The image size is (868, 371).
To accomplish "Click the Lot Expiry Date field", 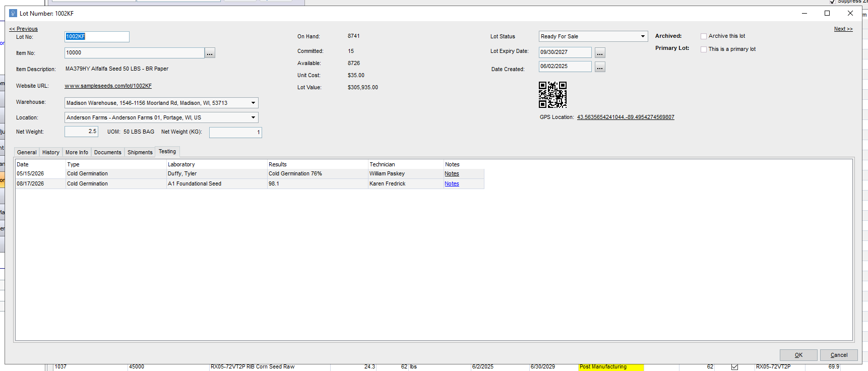I will click(565, 52).
